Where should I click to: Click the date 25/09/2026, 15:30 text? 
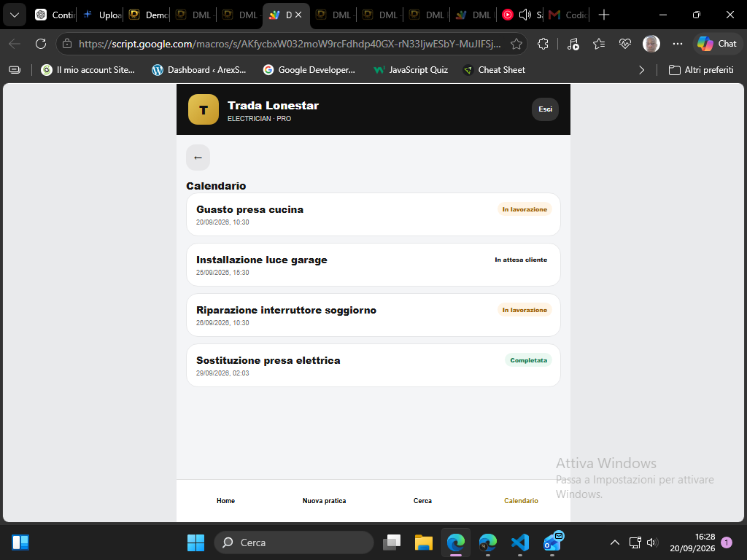[222, 273]
